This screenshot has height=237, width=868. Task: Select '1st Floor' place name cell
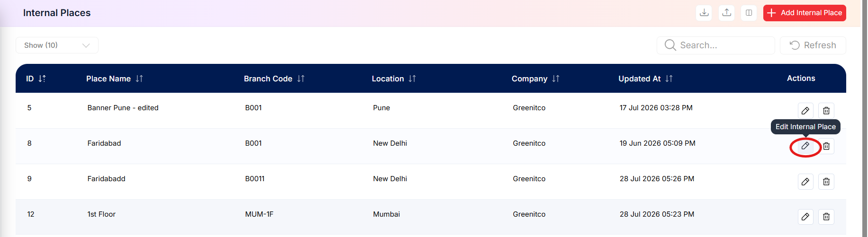pyautogui.click(x=101, y=214)
